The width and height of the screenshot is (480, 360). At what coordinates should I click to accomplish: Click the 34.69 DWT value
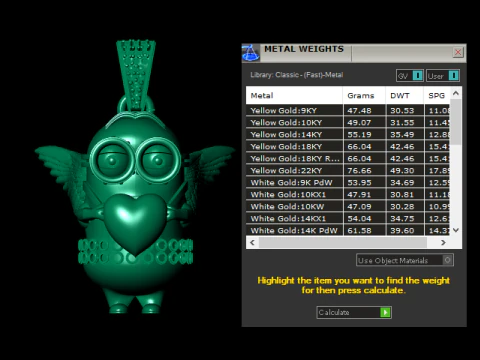pos(402,183)
